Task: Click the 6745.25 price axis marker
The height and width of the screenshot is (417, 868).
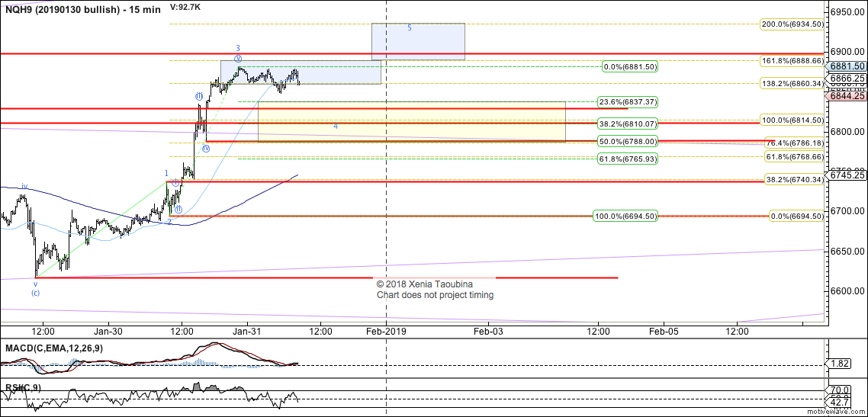Action: [x=847, y=175]
